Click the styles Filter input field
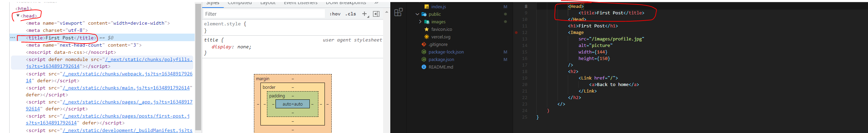The image size is (868, 133). coord(264,14)
